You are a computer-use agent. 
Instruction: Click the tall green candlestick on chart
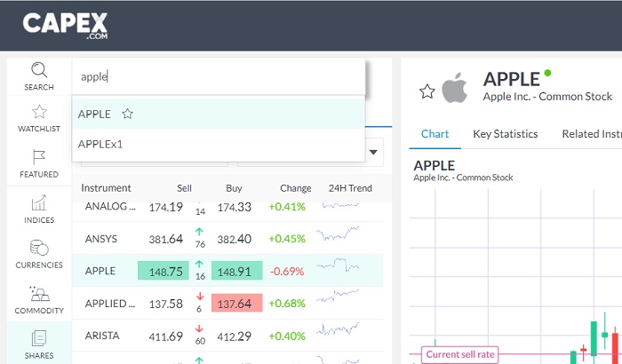(x=594, y=337)
